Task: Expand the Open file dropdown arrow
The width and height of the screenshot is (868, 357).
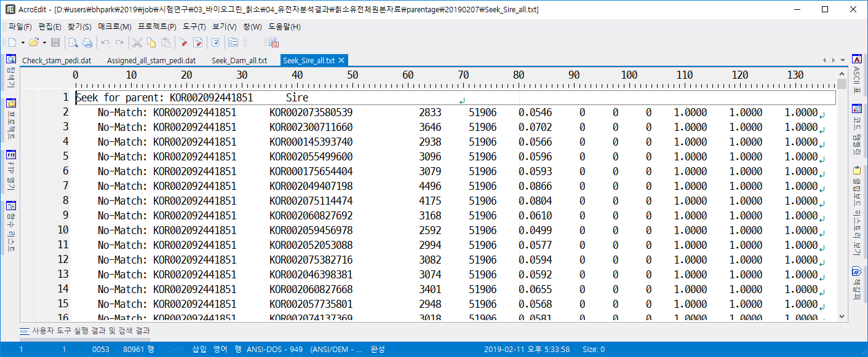Action: [44, 42]
